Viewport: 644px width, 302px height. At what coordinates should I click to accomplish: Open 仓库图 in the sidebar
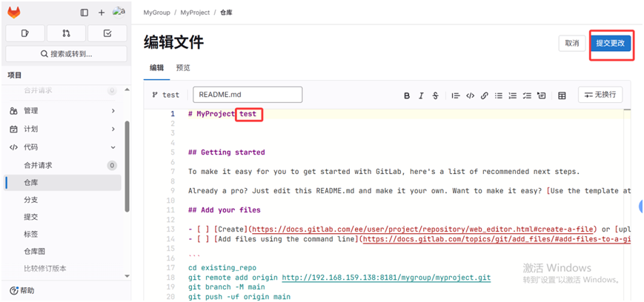click(x=63, y=252)
